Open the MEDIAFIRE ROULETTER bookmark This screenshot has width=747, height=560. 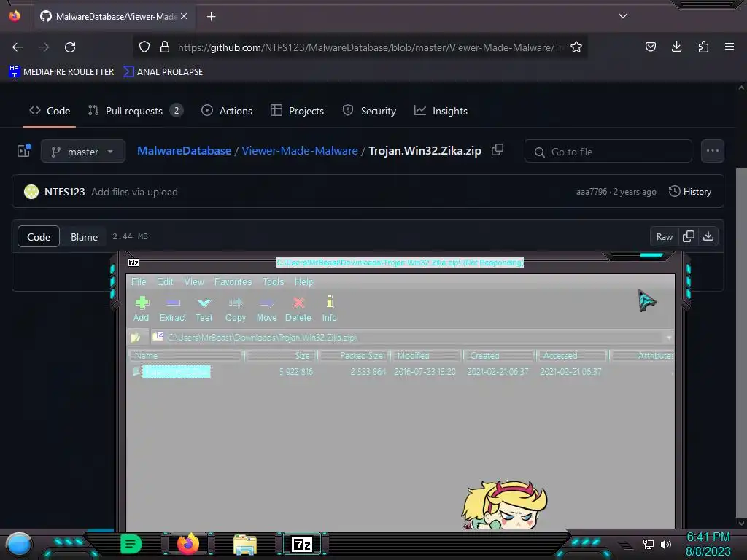(61, 72)
